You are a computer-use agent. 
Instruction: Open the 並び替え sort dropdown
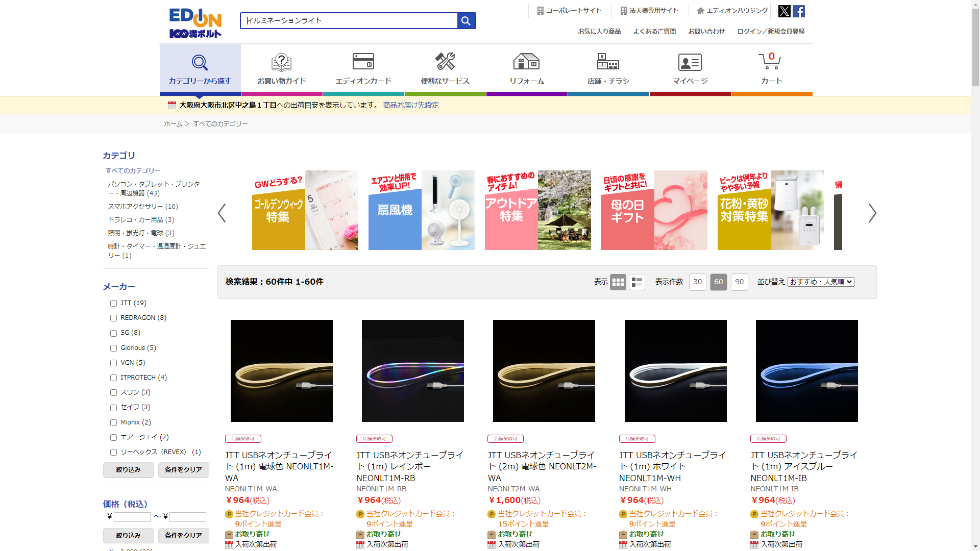point(820,282)
